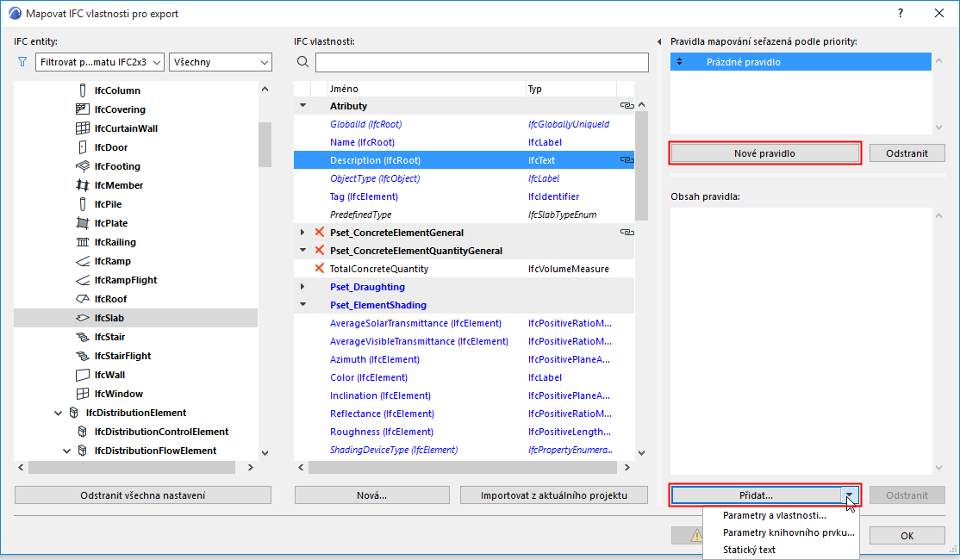The height and width of the screenshot is (560, 960).
Task: Collapse the IfcDistributionElement tree node
Action: (x=58, y=414)
